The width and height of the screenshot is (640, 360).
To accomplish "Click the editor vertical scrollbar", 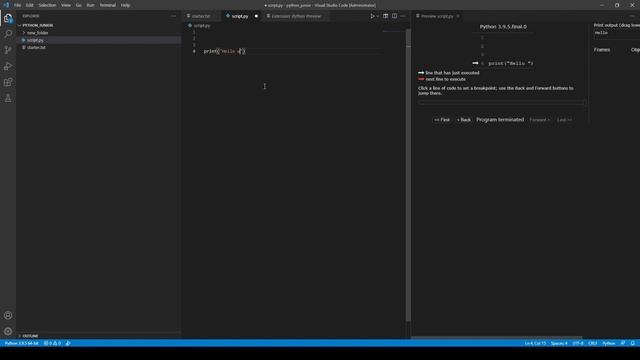I will (408, 176).
